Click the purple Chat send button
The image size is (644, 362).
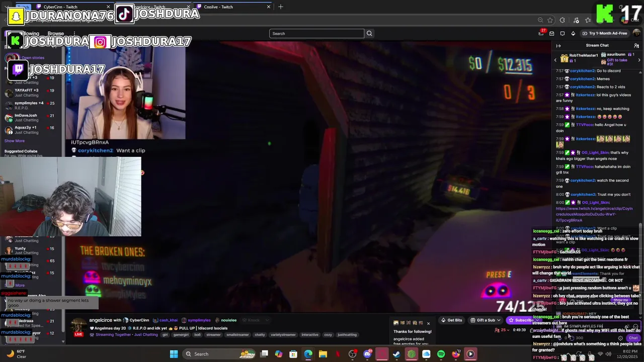coord(633,338)
